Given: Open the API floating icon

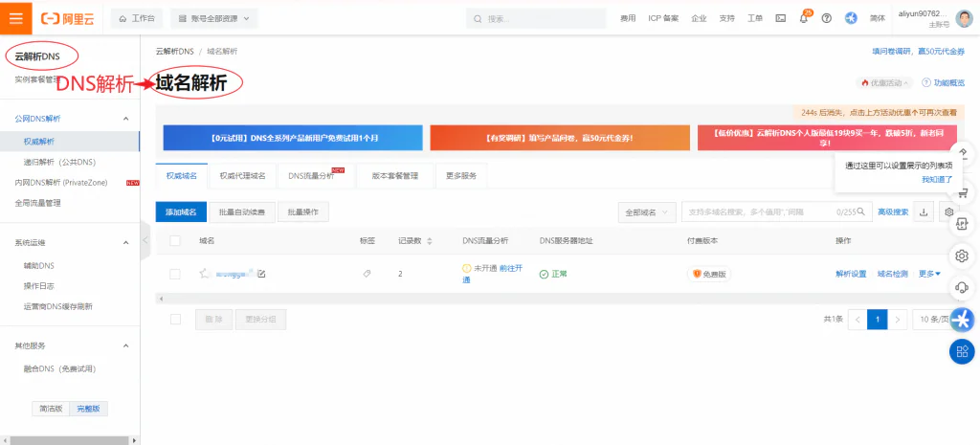Looking at the screenshot, I should coord(963,224).
